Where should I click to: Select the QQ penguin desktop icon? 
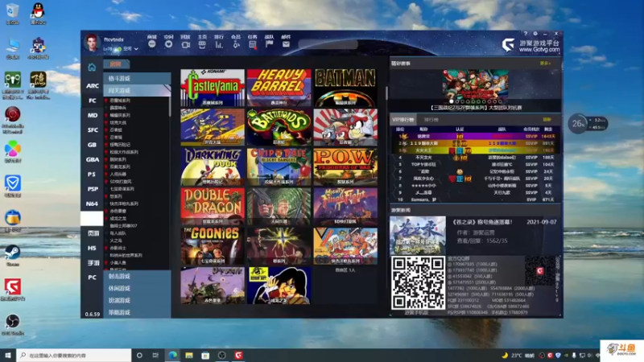coord(38,14)
